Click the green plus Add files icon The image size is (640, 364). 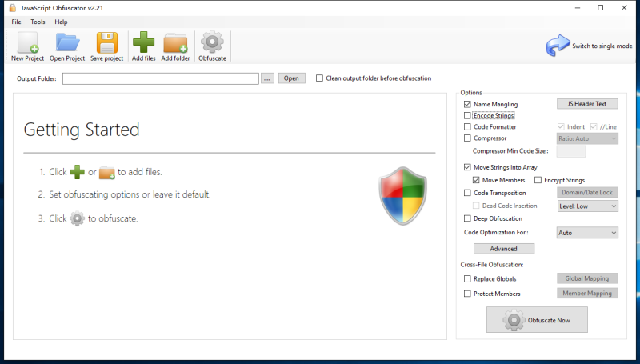tap(144, 43)
